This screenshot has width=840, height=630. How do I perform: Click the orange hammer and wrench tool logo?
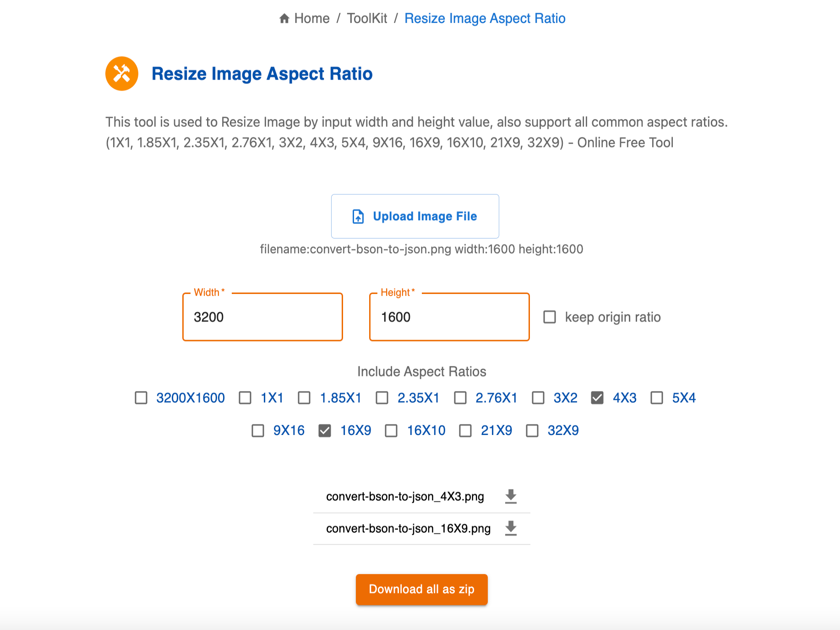click(121, 73)
